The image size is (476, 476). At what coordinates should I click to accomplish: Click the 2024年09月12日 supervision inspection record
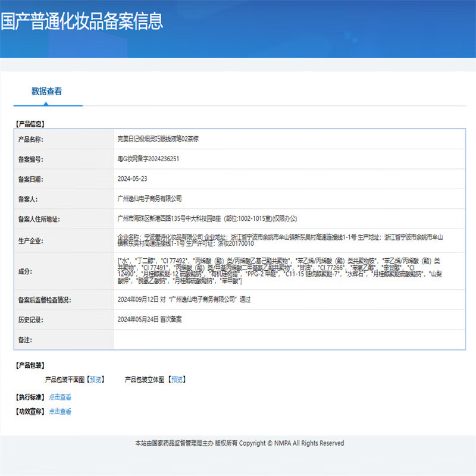(x=184, y=300)
